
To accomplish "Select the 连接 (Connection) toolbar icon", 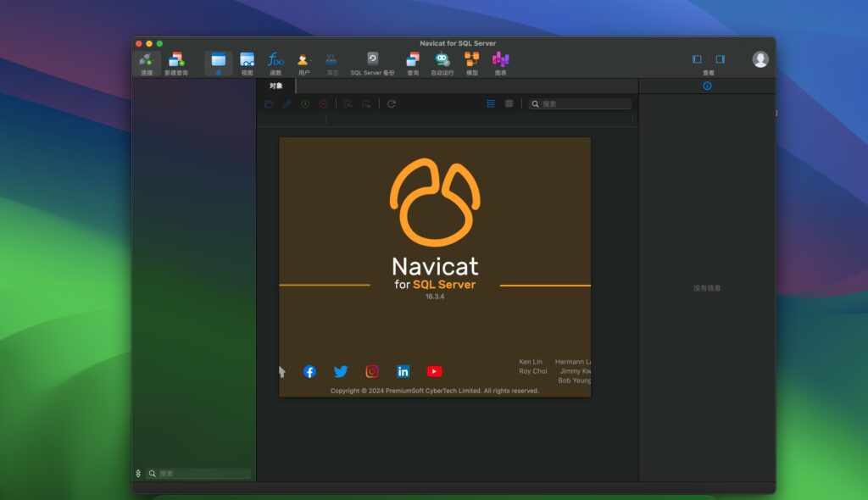I will click(146, 59).
